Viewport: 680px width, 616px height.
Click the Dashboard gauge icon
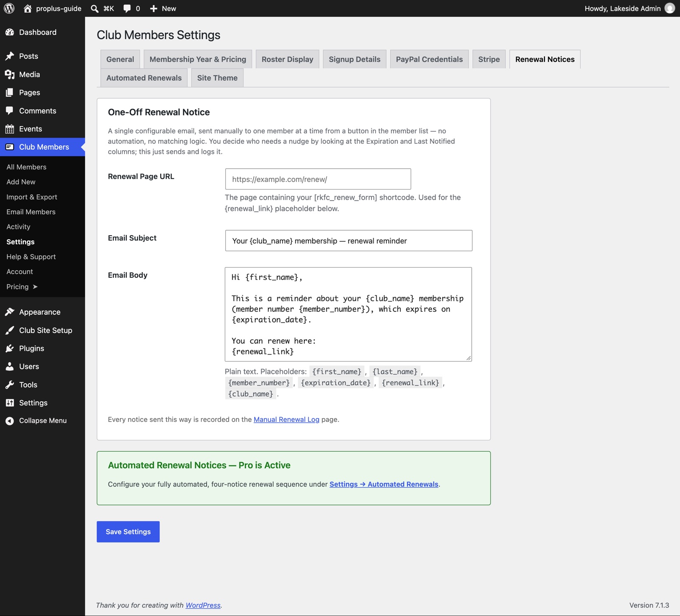10,32
